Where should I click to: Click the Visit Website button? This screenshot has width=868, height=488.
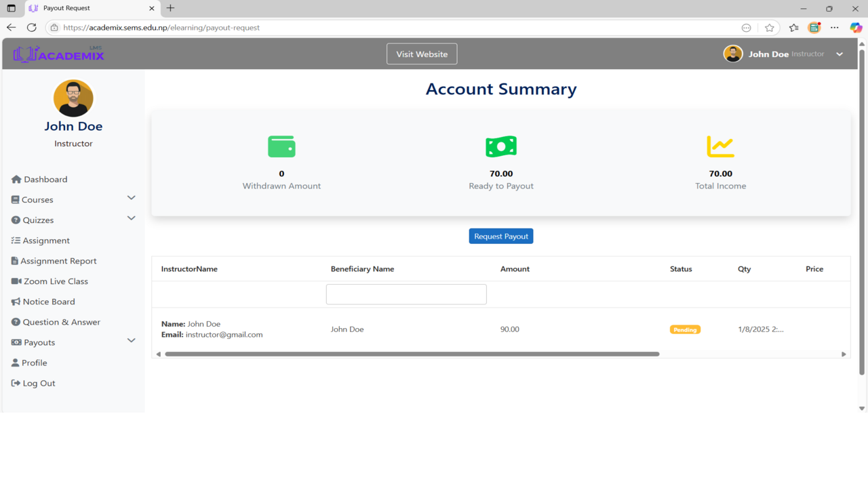[421, 54]
